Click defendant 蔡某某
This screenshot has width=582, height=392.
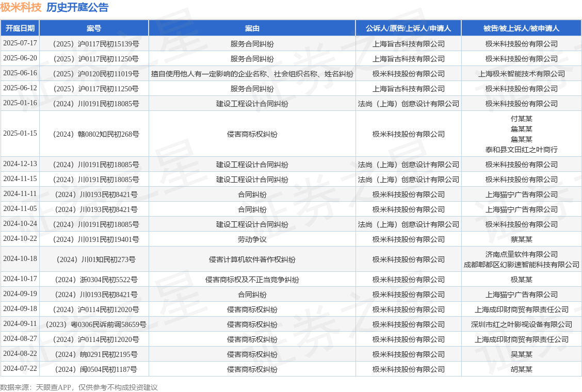pyautogui.click(x=521, y=239)
